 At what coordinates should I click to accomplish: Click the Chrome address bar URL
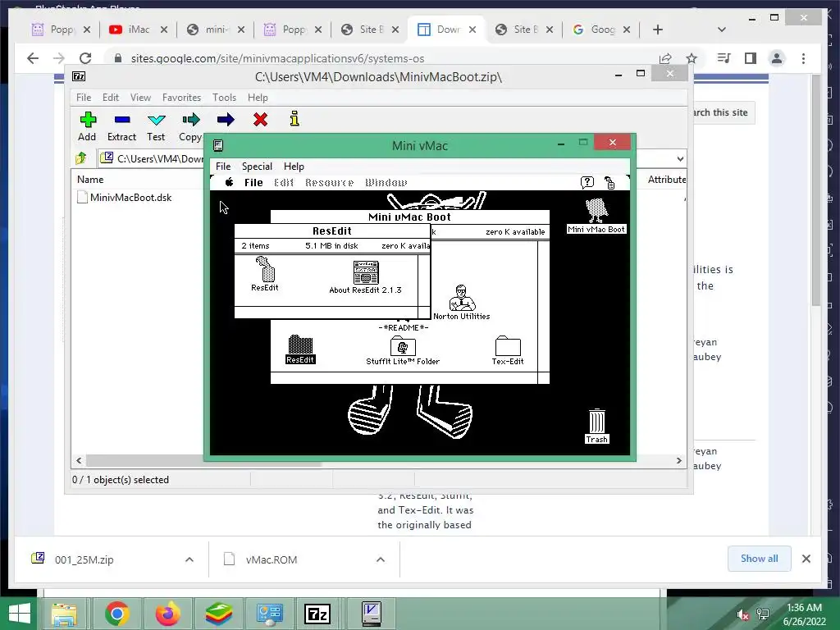click(277, 58)
